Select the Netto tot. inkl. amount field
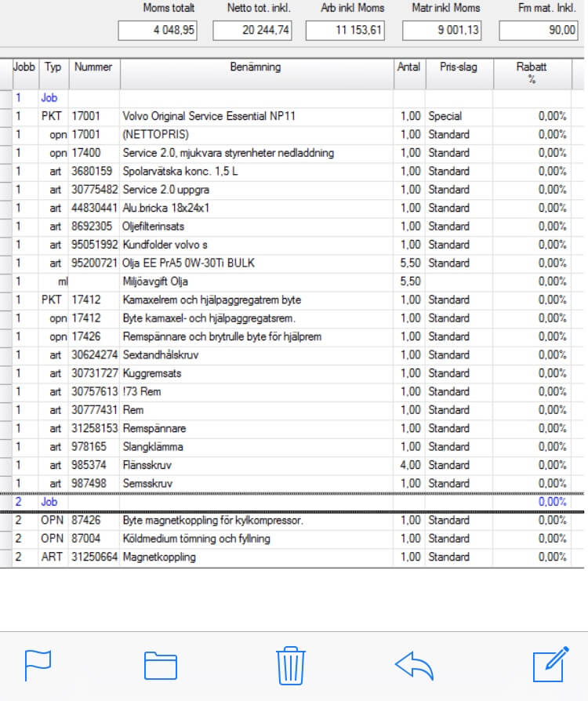The width and height of the screenshot is (588, 701). [x=252, y=31]
